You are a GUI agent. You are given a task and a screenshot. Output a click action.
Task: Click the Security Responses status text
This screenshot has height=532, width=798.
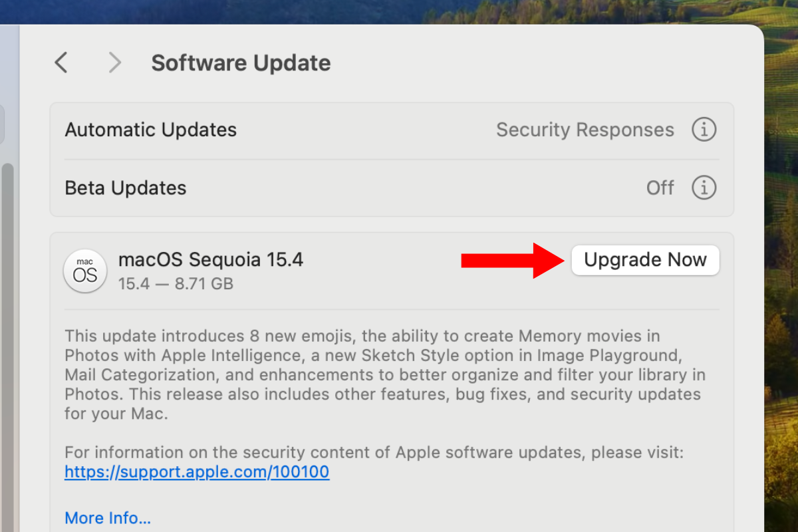[585, 130]
